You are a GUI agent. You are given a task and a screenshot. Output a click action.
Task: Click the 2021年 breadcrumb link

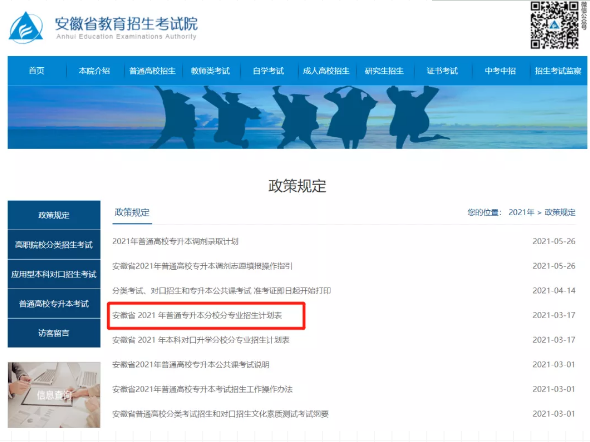[521, 213]
